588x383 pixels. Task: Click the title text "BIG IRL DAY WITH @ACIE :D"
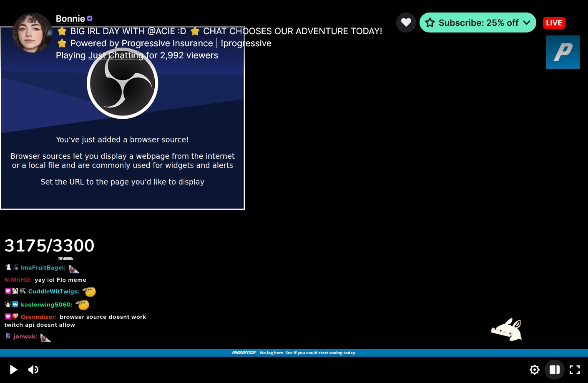coord(128,31)
